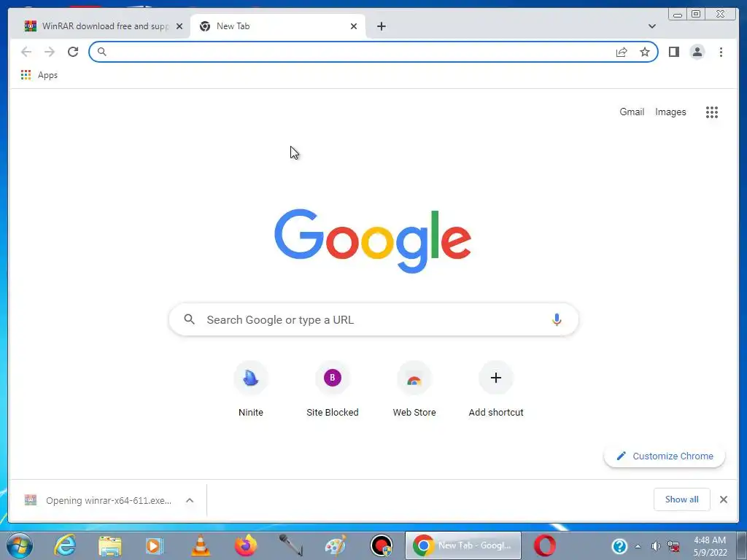Image resolution: width=747 pixels, height=560 pixels.
Task: Show hidden tray icons arrow
Action: pyautogui.click(x=638, y=546)
